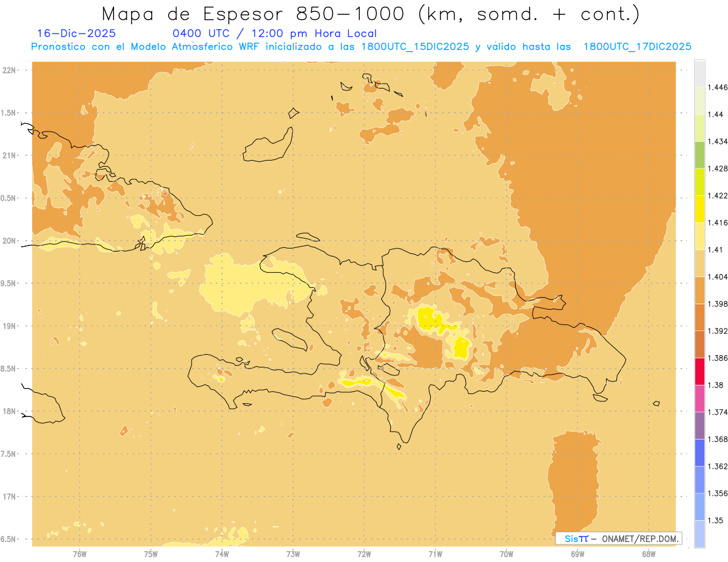Select the date text '16-Dic-2025'
Image resolution: width=728 pixels, height=562 pixels.
[x=76, y=33]
